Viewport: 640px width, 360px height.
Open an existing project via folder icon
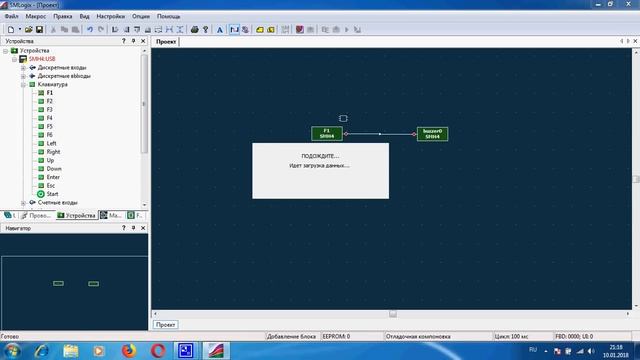29,29
